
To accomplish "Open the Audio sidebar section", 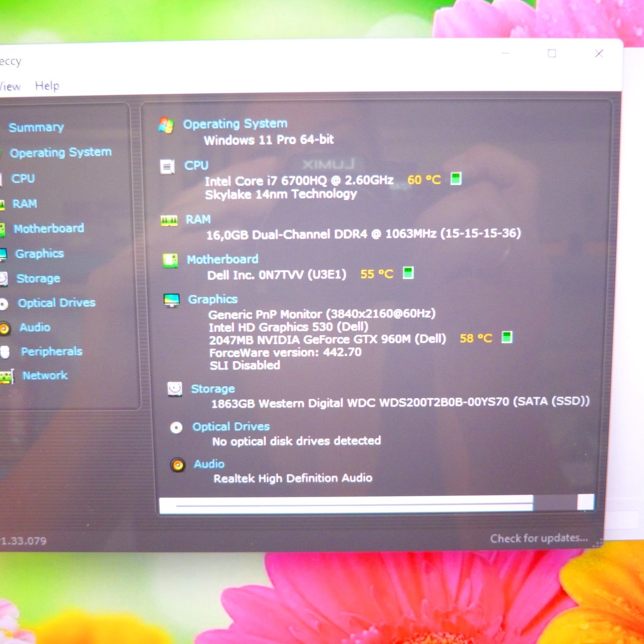I will [35, 327].
